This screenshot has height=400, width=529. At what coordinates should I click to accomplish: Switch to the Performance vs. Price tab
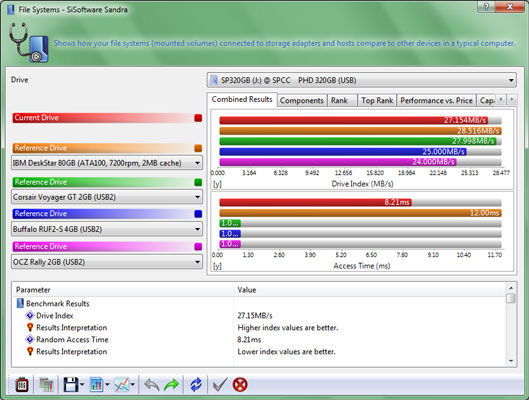tap(436, 101)
